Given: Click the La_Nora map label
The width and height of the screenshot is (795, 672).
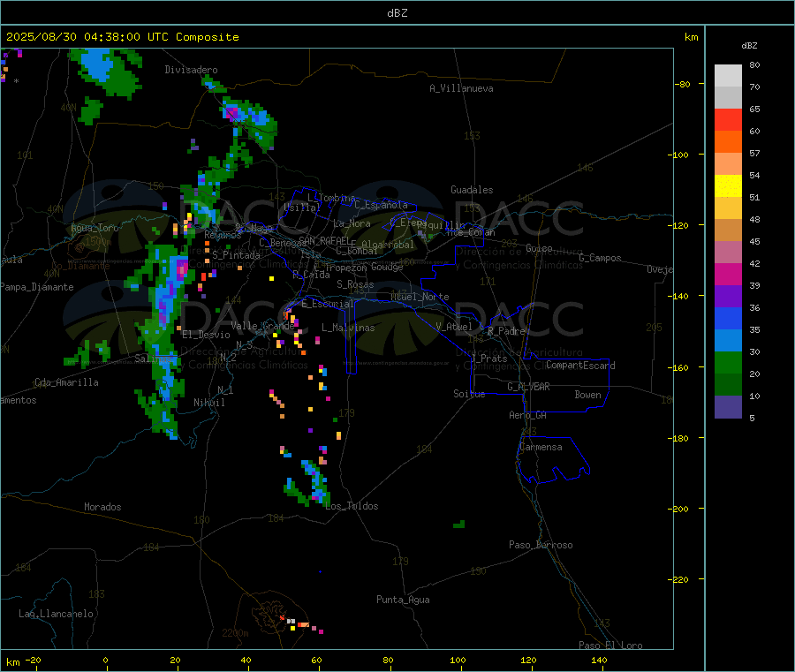Looking at the screenshot, I should pos(352,223).
